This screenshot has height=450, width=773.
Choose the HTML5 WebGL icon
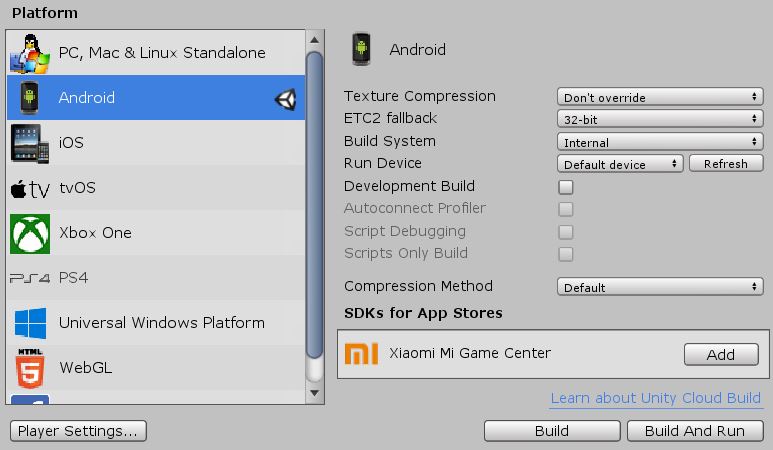[30, 368]
